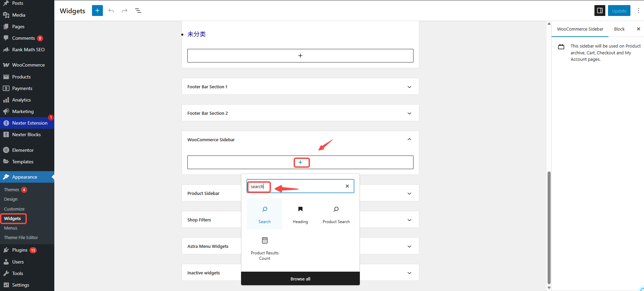Select the Search block in the inserter
Screen dimensions: 644x291
264,214
